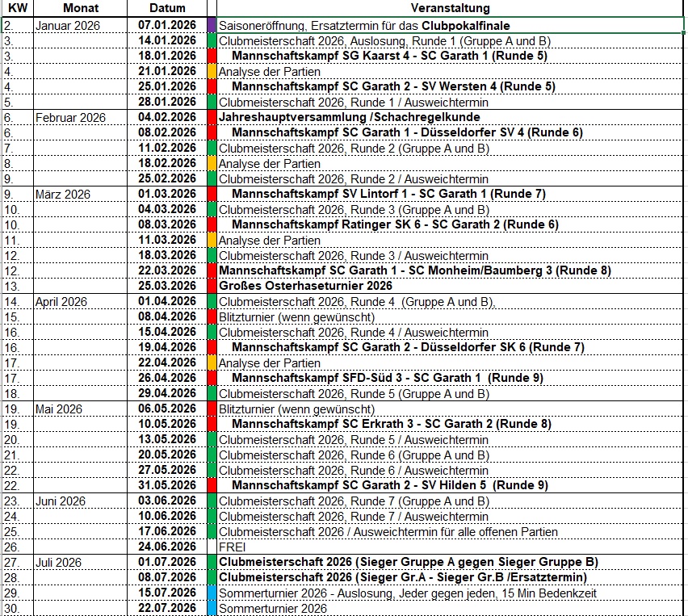Select the orange color cell beside 21.01.2026
This screenshot has height=616, width=688.
pos(212,71)
